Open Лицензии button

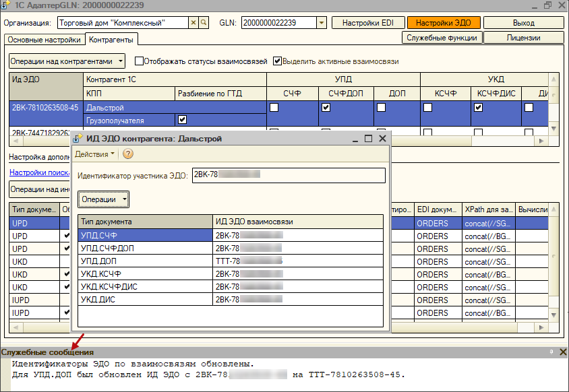pyautogui.click(x=524, y=38)
